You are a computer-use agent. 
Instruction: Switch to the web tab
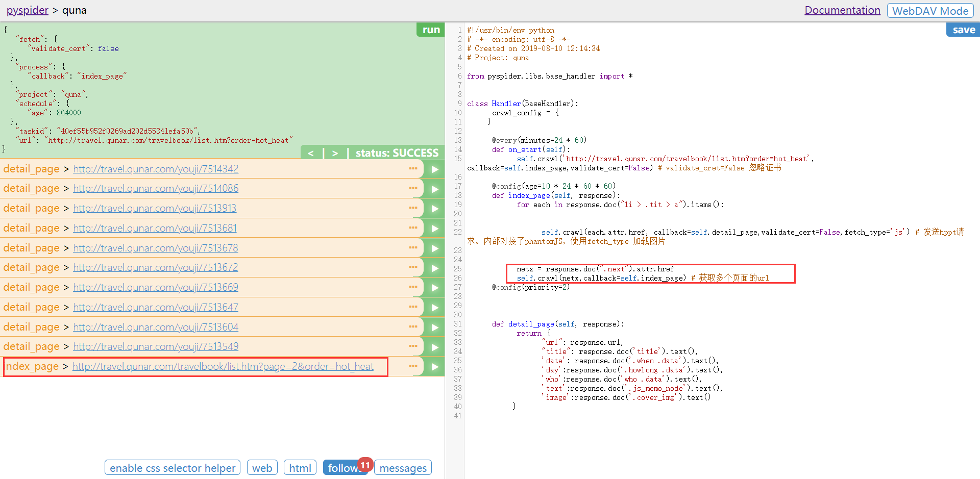click(262, 468)
